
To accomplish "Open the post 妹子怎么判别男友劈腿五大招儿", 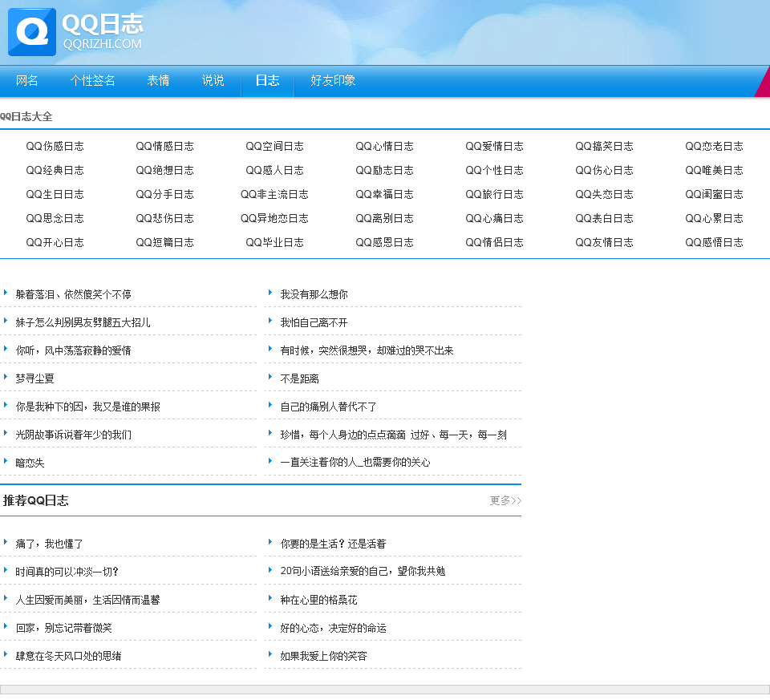I will (83, 322).
